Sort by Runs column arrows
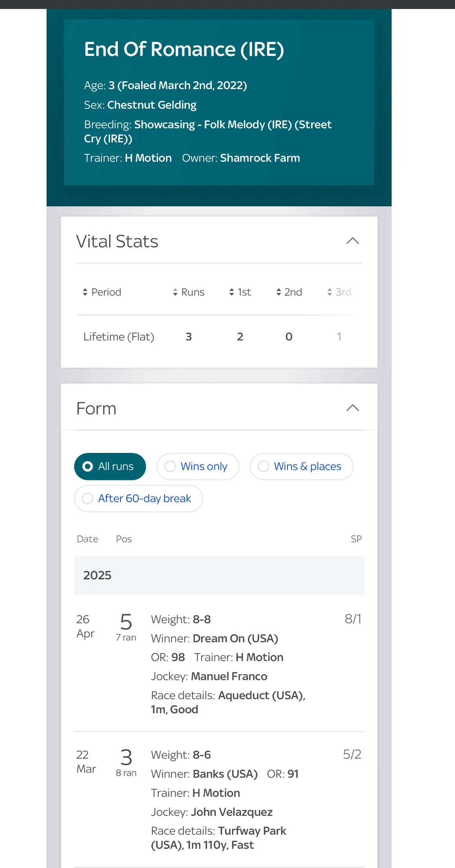This screenshot has height=868, width=455. [x=175, y=292]
